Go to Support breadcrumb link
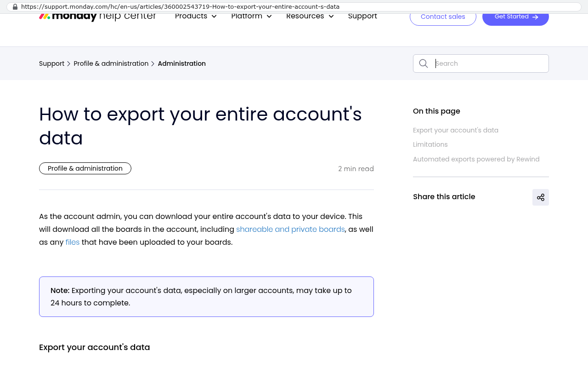Screen dimensions: 588x368 click(52, 63)
